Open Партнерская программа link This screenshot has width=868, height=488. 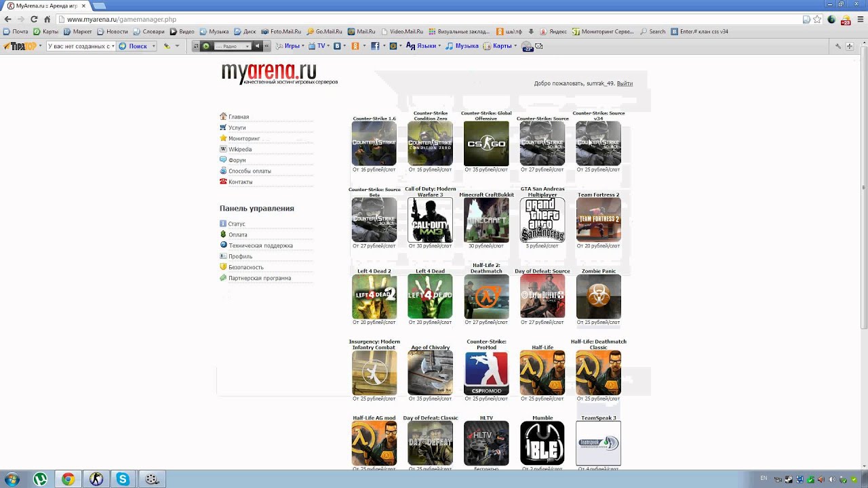(x=260, y=278)
